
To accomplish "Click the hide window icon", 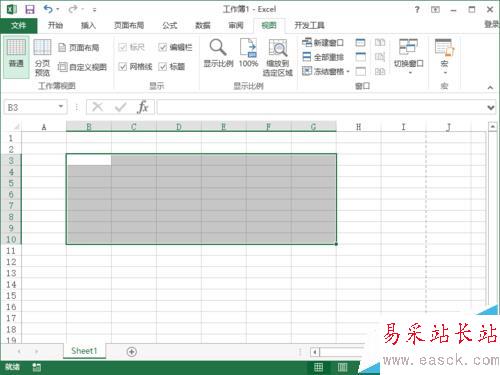I will (361, 57).
